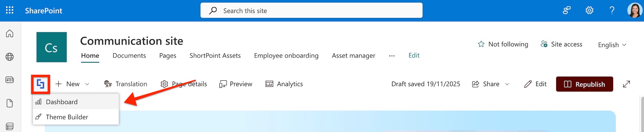The width and height of the screenshot is (644, 132).
Task: Click the Communication site title
Action: [132, 41]
